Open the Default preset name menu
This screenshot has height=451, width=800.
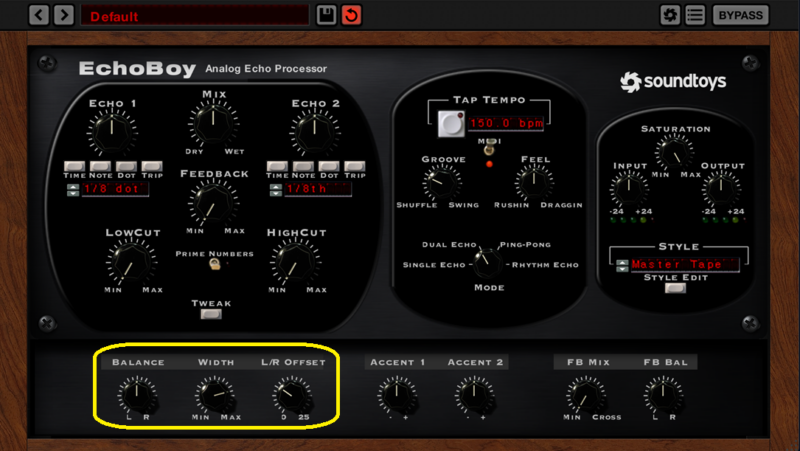pos(195,16)
